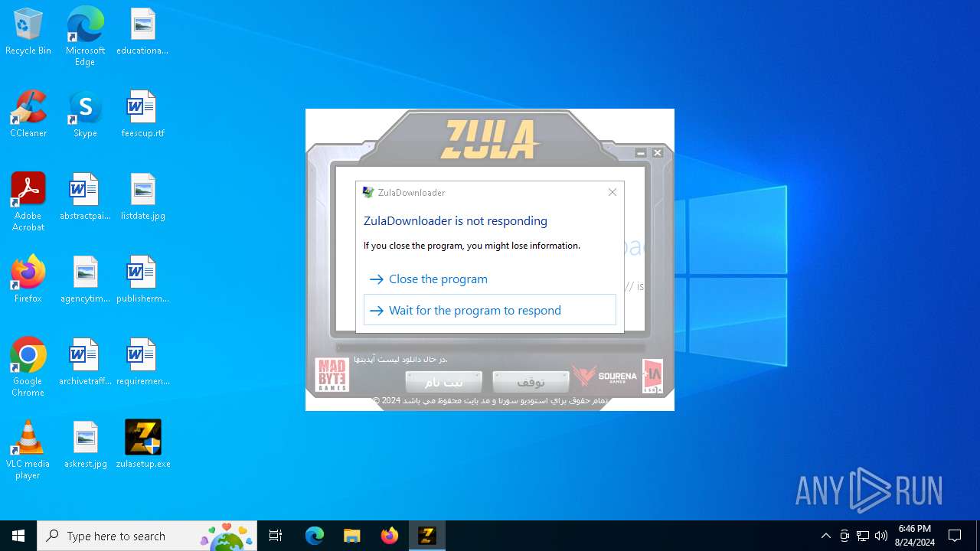980x551 pixels.
Task: Switch to Zula app in the taskbar
Action: [426, 536]
